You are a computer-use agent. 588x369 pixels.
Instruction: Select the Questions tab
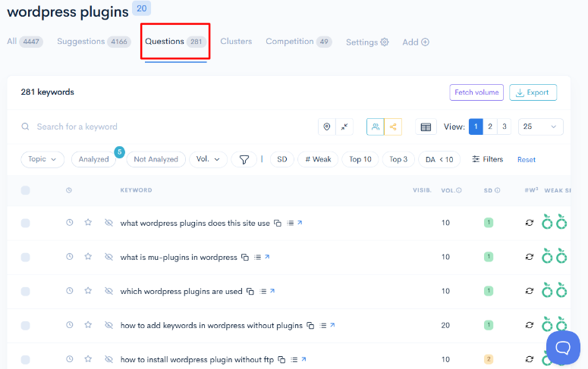(x=175, y=42)
